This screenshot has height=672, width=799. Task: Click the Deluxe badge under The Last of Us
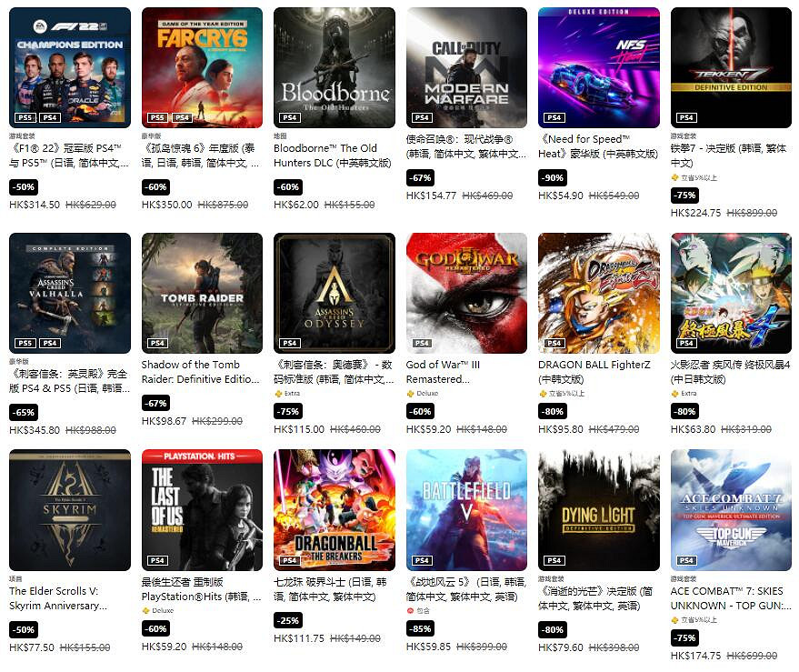tap(158, 611)
